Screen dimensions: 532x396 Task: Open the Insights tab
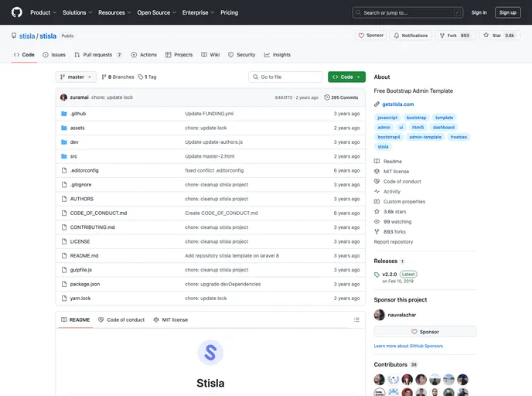tap(277, 55)
